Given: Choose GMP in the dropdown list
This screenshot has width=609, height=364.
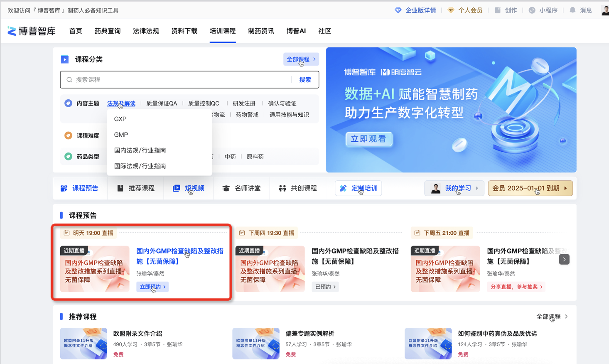Looking at the screenshot, I should (160, 135).
